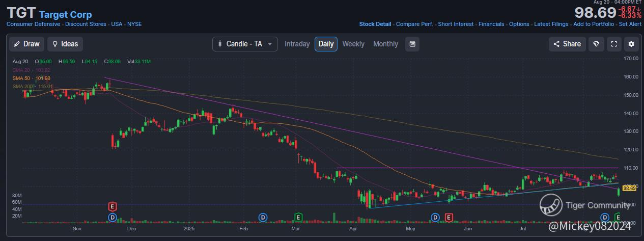The image size is (644, 241).
Task: Open the Ideas lightbulb button
Action: coord(65,44)
